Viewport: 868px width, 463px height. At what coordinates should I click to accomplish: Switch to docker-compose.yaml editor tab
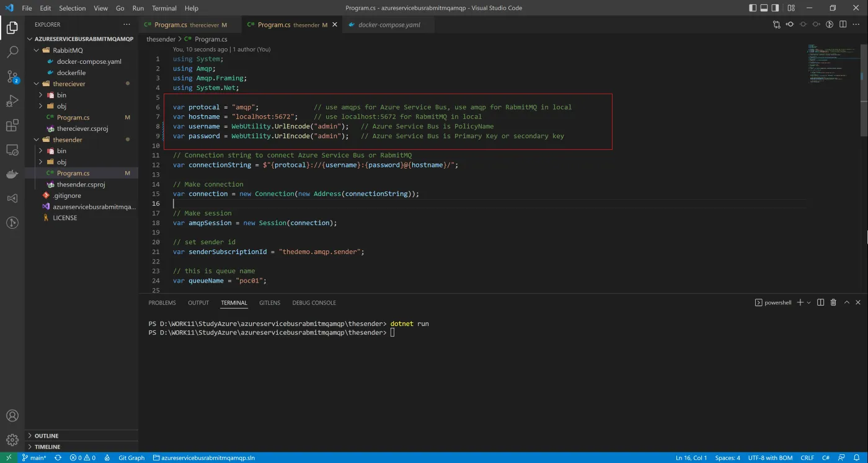coord(389,25)
